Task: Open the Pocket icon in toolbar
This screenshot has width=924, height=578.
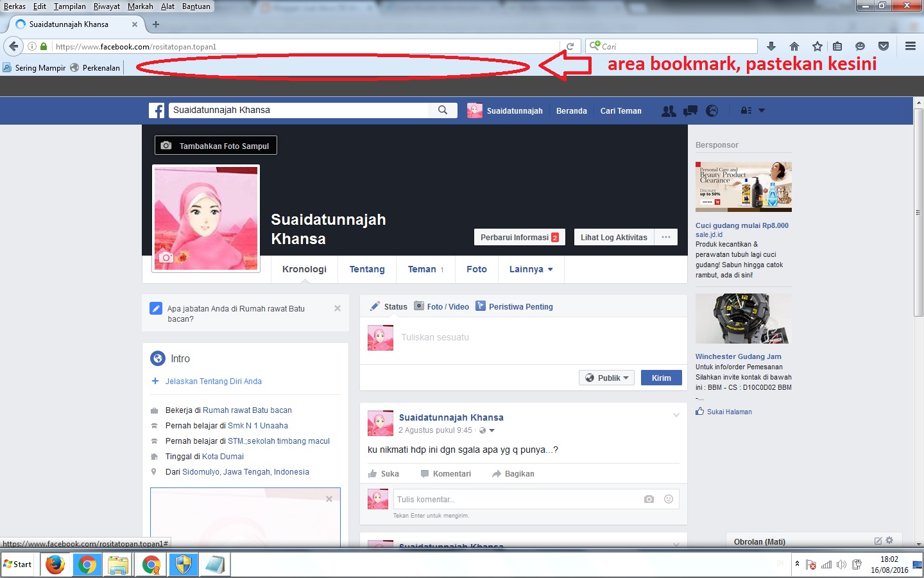Action: 884,46
